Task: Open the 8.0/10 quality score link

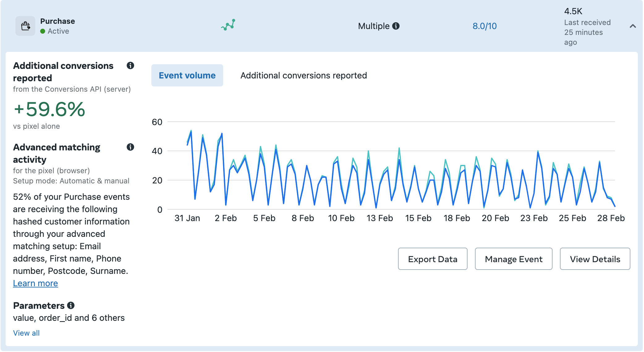Action: (x=484, y=26)
